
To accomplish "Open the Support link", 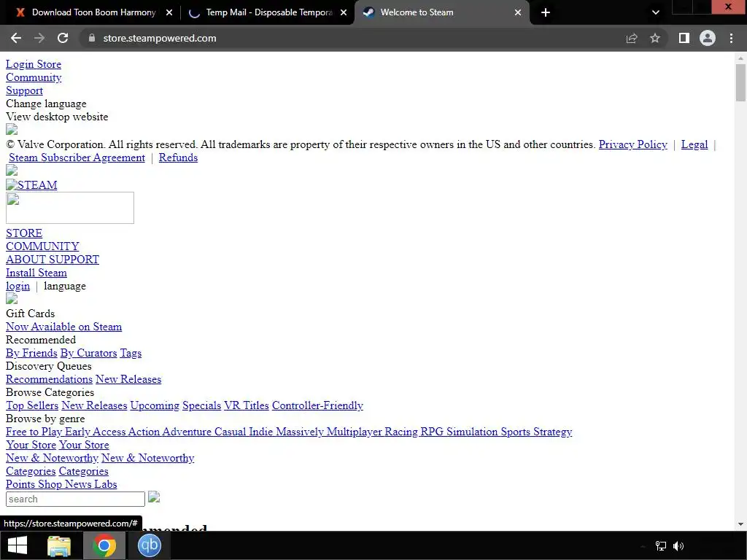I will (24, 90).
